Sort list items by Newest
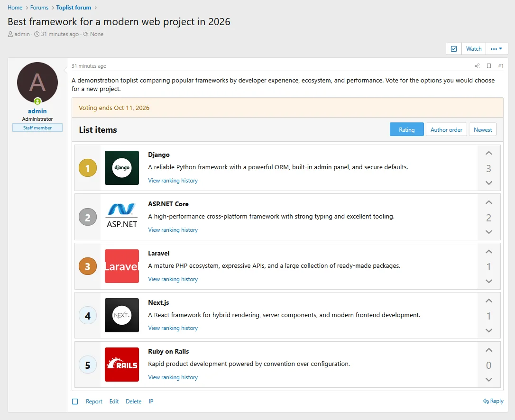Screen dimensions: 515x420 [x=483, y=130]
